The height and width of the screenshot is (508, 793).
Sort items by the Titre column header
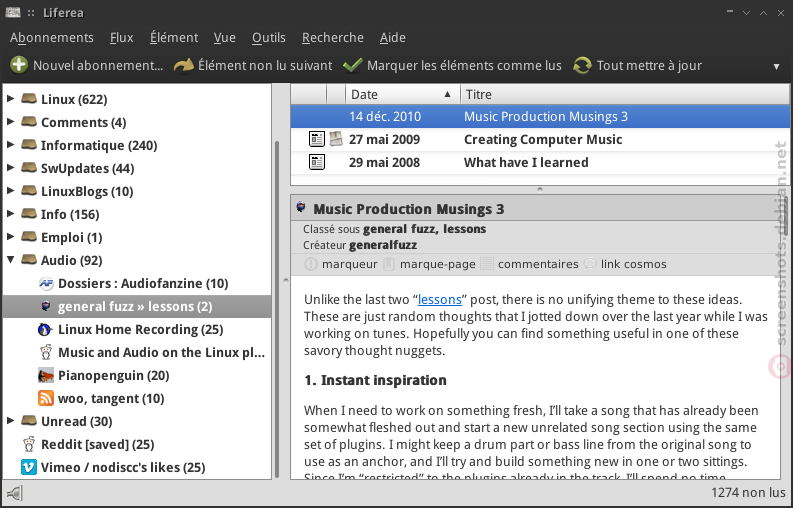click(x=625, y=94)
